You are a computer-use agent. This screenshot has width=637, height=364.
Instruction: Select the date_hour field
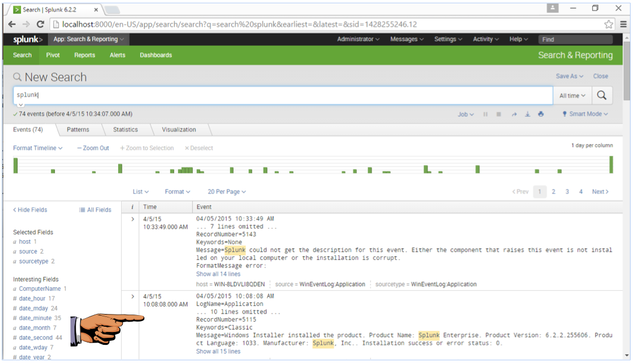point(32,299)
